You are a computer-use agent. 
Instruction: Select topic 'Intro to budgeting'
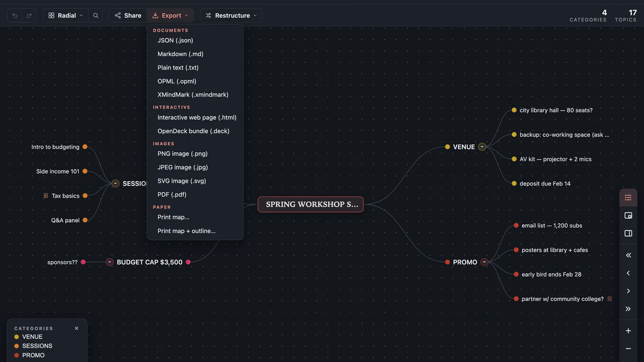(x=55, y=147)
